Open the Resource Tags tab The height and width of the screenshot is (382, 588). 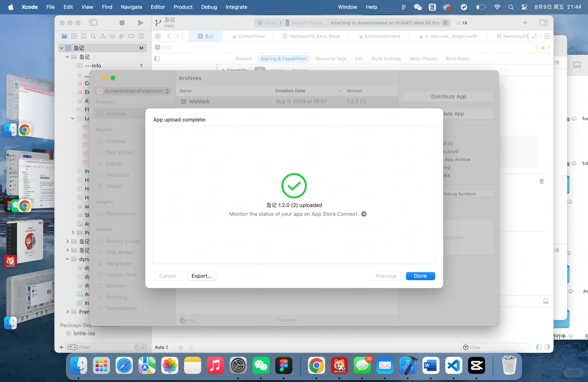pos(331,59)
